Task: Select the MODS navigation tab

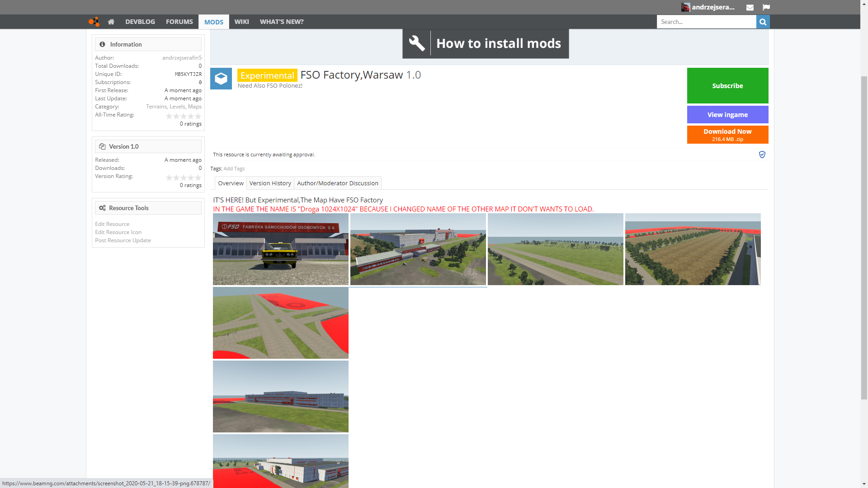Action: [214, 22]
